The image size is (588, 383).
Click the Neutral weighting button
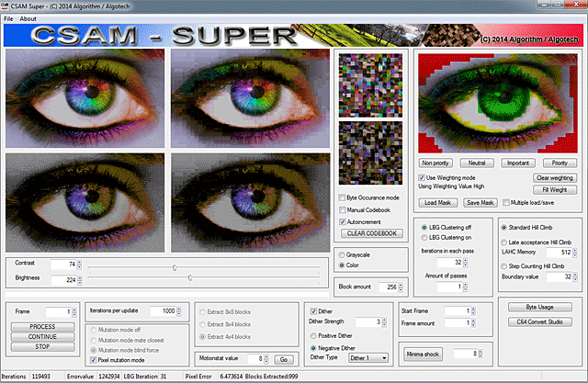click(477, 163)
